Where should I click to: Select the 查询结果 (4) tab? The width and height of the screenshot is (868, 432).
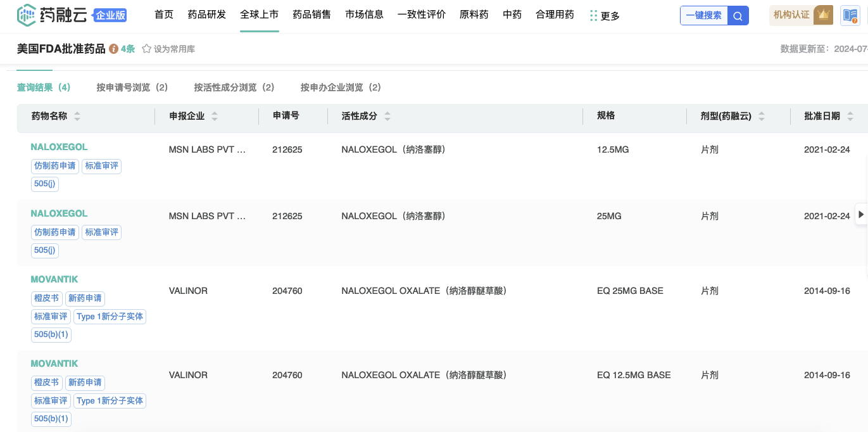pos(44,87)
